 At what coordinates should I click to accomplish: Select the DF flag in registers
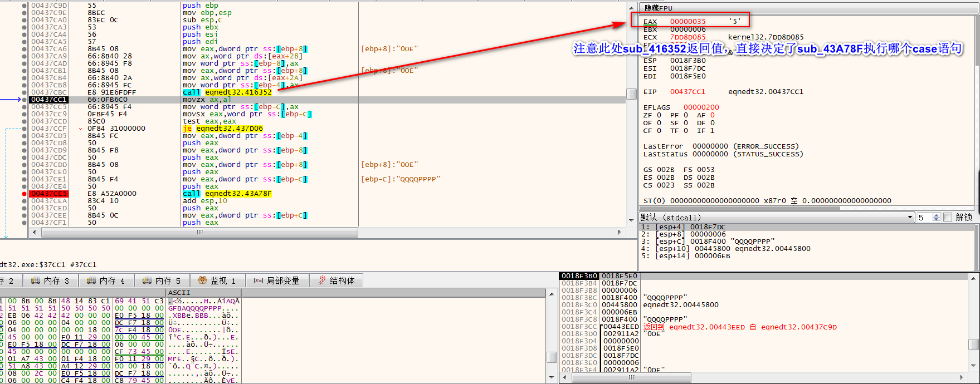[x=706, y=123]
